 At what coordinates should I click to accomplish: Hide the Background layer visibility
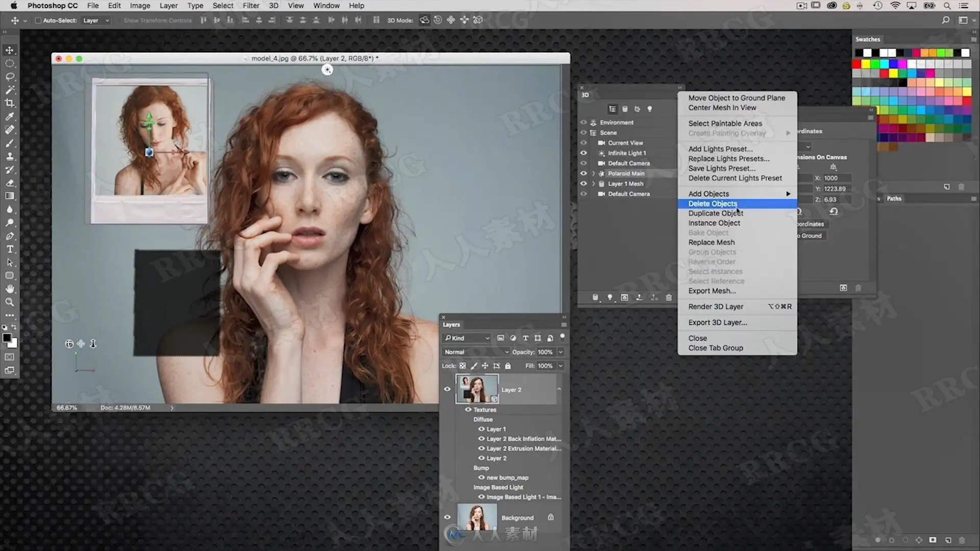click(447, 517)
